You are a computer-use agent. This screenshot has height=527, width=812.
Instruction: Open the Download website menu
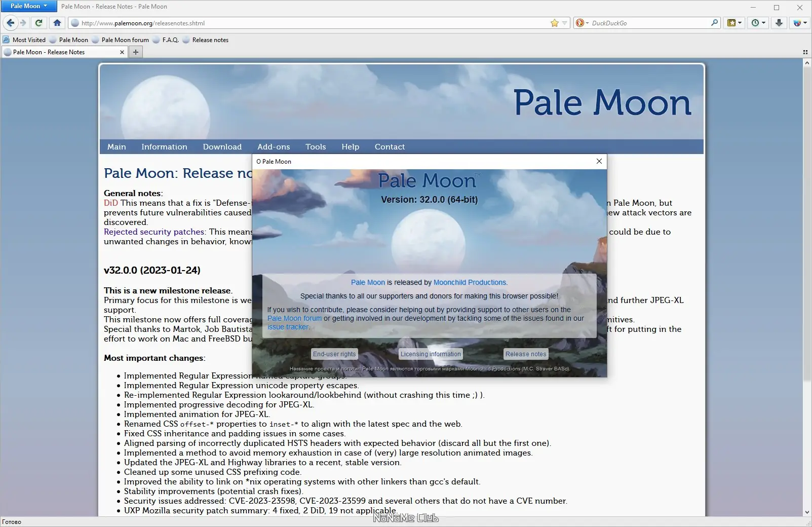point(222,147)
